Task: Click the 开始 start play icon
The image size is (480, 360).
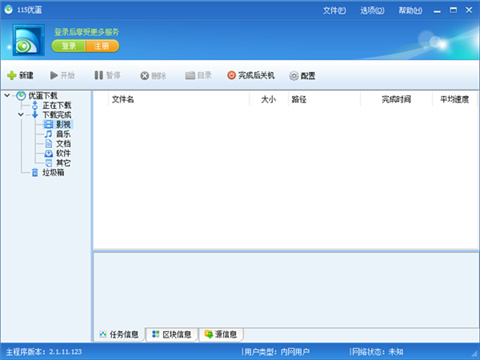Action: (54, 75)
